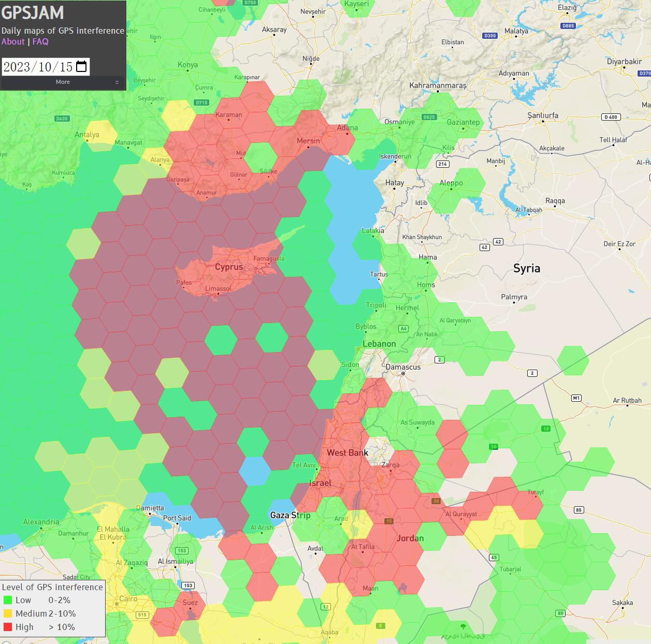Open the About link

tap(13, 41)
